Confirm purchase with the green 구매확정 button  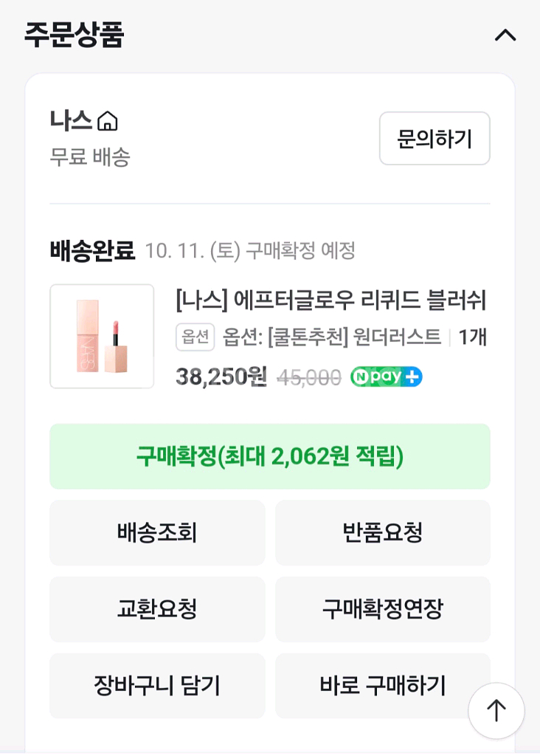coord(270,456)
